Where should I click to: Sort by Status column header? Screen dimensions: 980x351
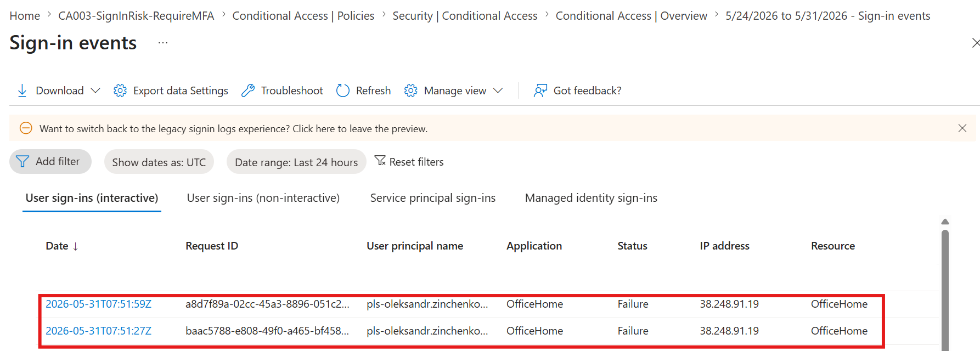tap(633, 246)
